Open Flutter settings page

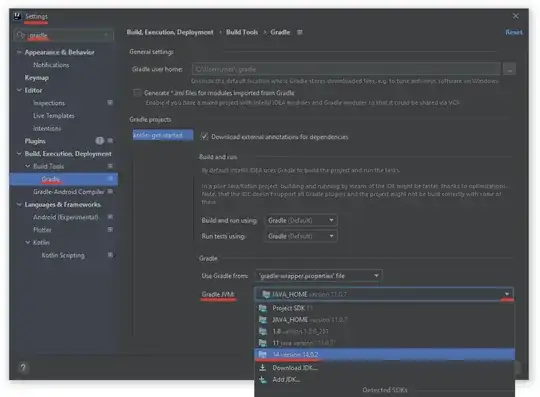click(x=42, y=230)
